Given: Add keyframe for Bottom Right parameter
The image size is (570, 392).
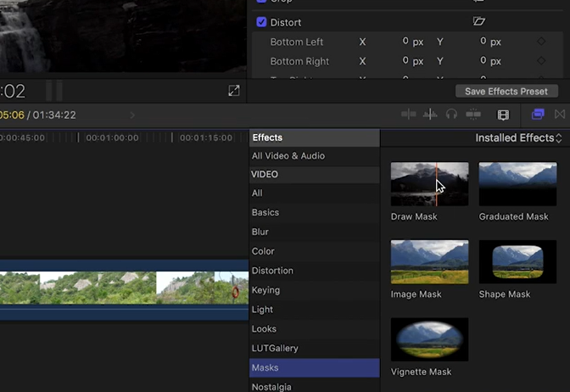Looking at the screenshot, I should [540, 61].
